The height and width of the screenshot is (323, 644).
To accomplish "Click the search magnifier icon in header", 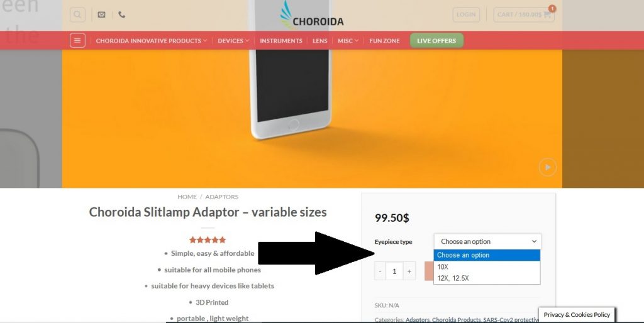I will pyautogui.click(x=77, y=15).
